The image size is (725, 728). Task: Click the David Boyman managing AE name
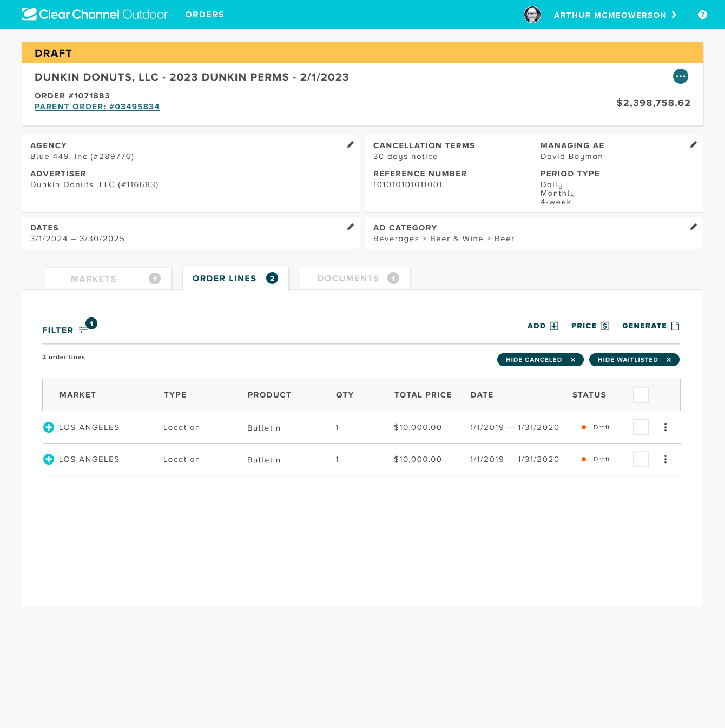(571, 156)
